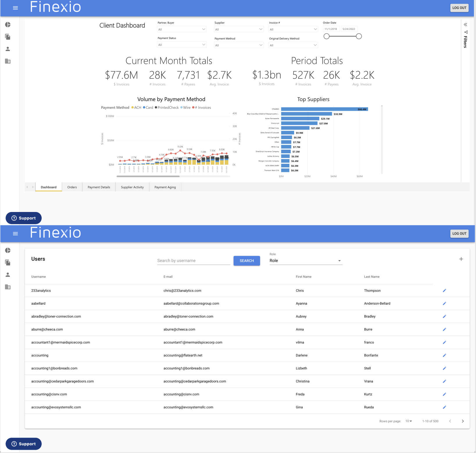Edit Aubrey Bradley row pencil icon

click(444, 317)
